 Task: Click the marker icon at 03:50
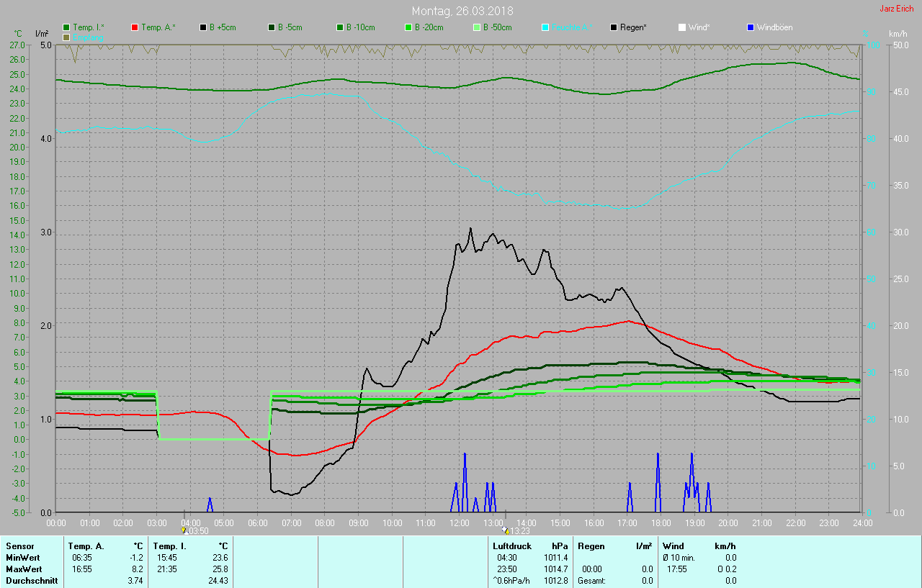(x=184, y=530)
